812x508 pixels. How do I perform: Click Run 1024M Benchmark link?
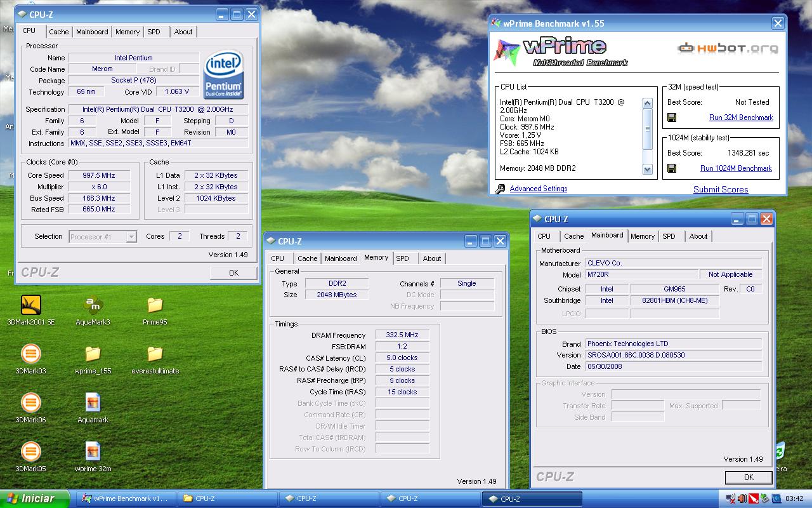click(736, 168)
